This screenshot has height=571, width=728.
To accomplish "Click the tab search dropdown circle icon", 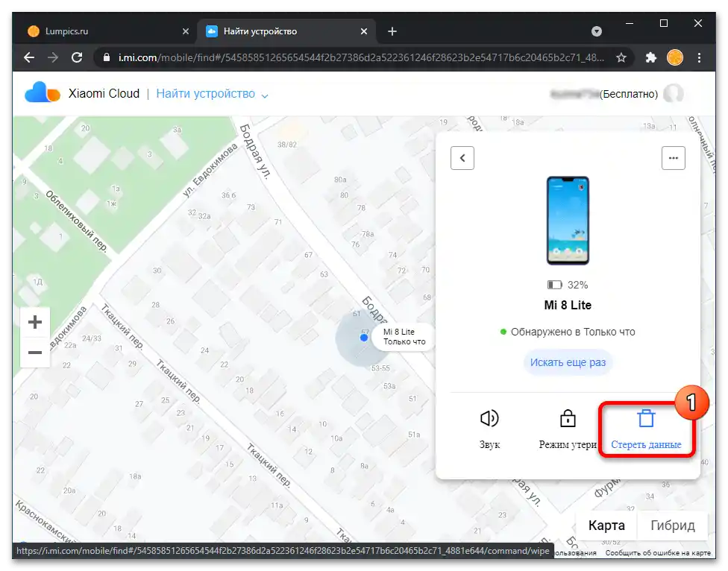I will click(597, 31).
